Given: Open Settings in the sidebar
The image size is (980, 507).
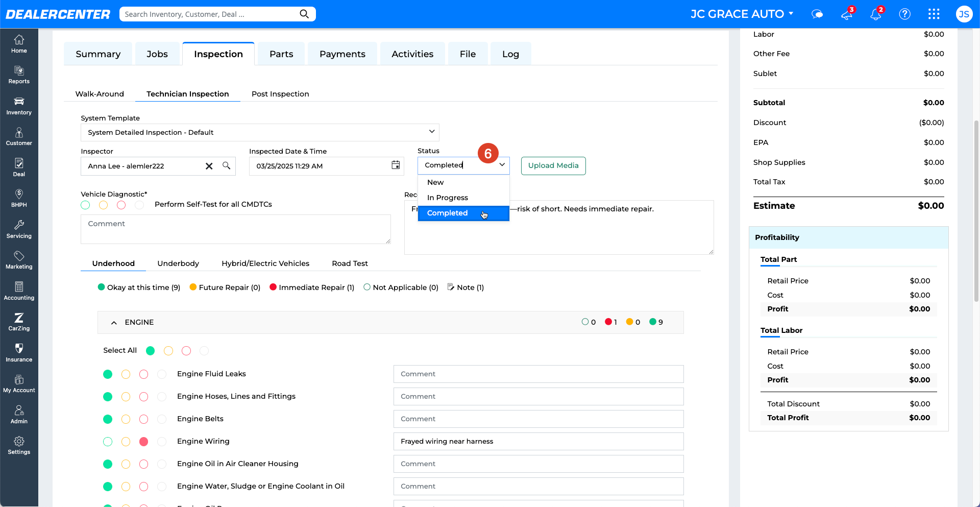Looking at the screenshot, I should click(x=19, y=446).
